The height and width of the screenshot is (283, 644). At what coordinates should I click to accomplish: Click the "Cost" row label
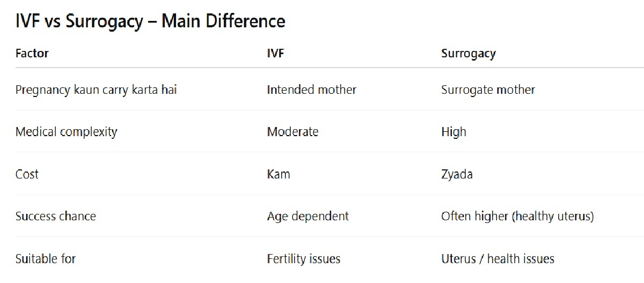tap(27, 174)
